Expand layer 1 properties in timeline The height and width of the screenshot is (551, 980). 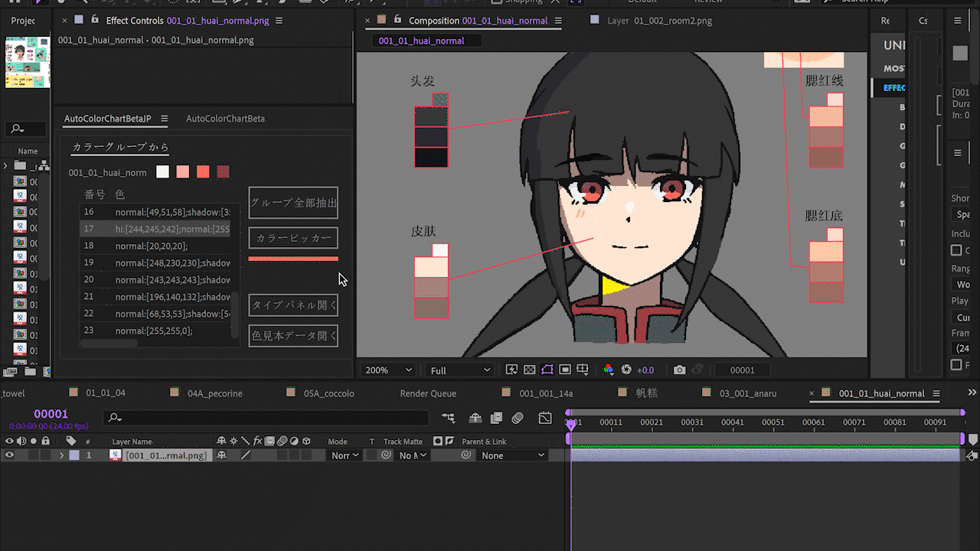[61, 455]
